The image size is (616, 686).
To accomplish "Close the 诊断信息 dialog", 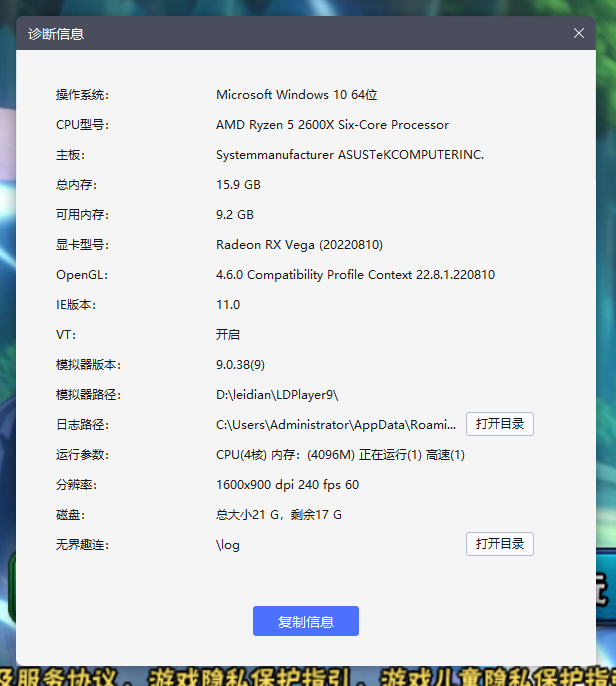I will pyautogui.click(x=579, y=33).
